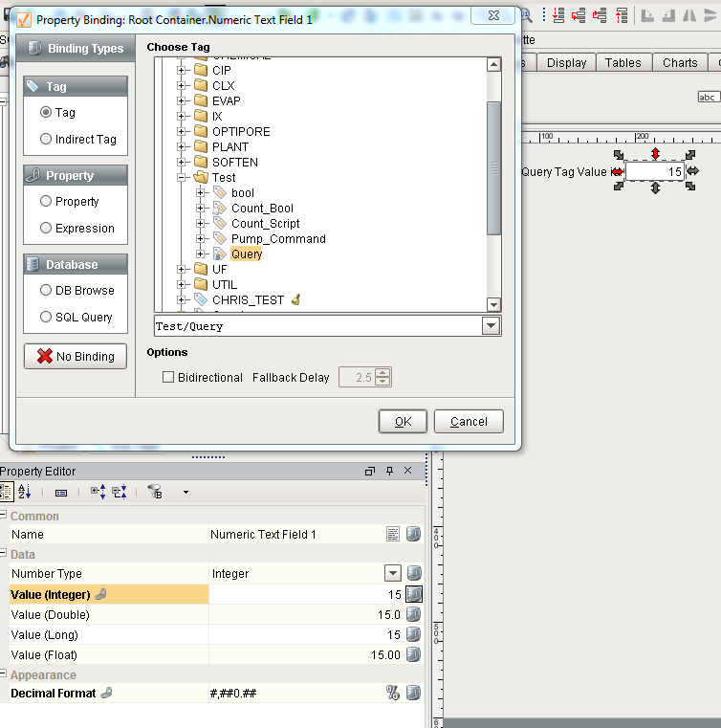Open binding icon for Value (Float)

pos(413,654)
